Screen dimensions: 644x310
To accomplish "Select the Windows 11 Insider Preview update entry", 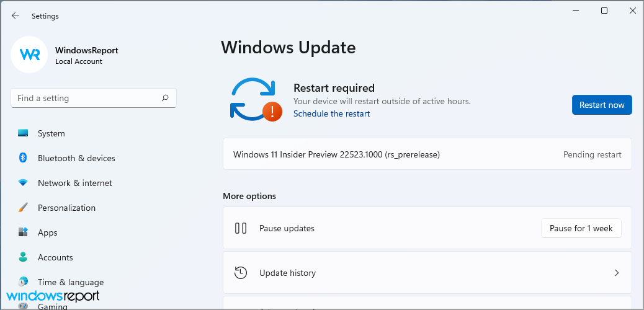I will click(427, 154).
